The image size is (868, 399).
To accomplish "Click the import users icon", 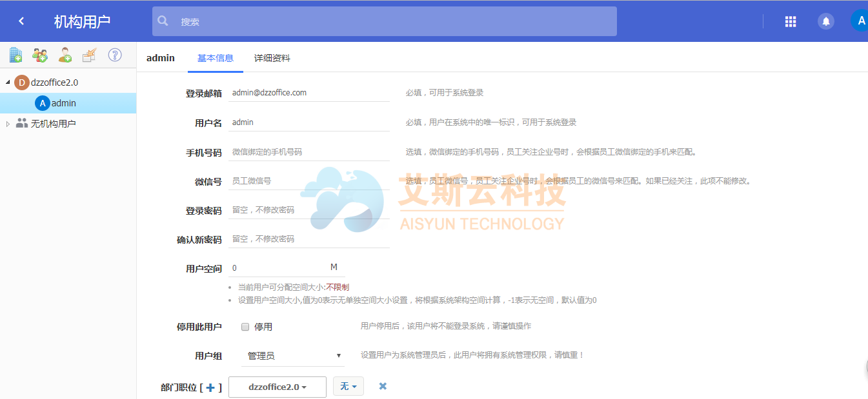I will pos(90,55).
